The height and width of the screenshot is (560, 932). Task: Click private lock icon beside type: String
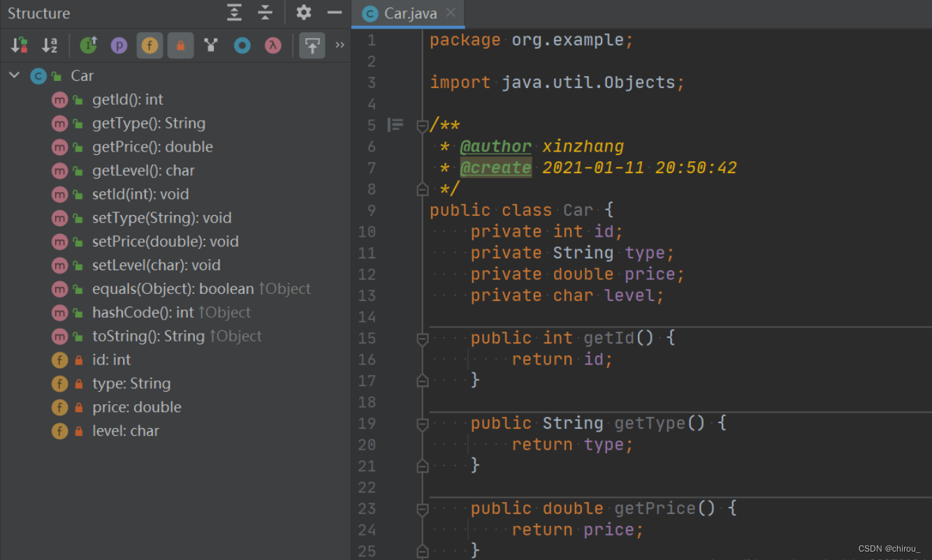click(x=78, y=385)
